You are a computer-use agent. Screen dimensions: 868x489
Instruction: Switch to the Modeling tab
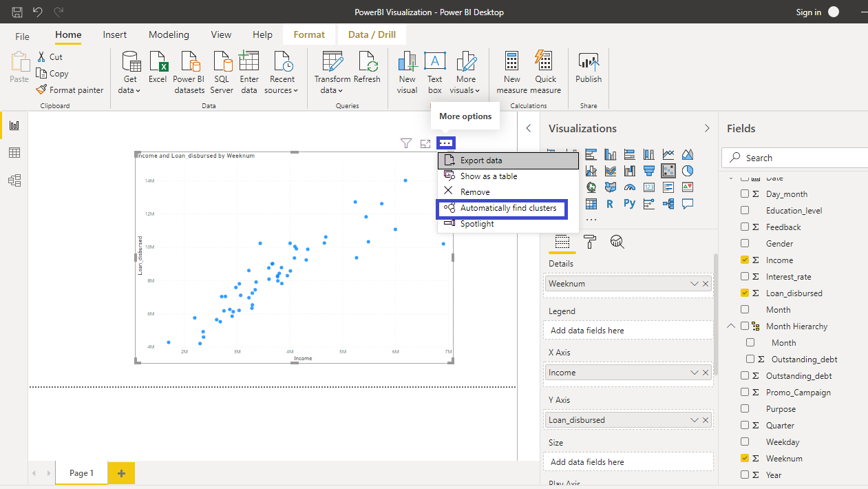click(x=169, y=35)
